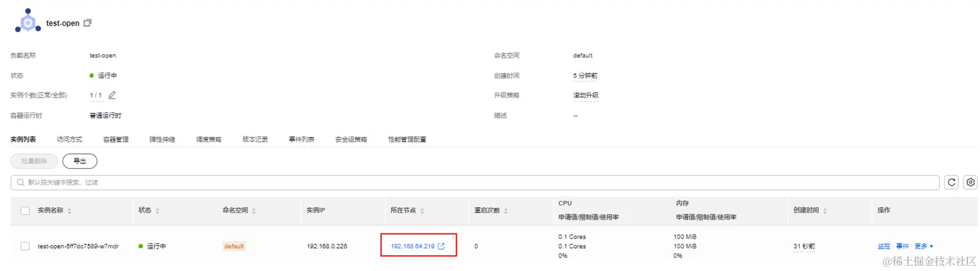Click the 滚动升级 upgrade strategy value
The height and width of the screenshot is (271, 980).
(x=586, y=95)
